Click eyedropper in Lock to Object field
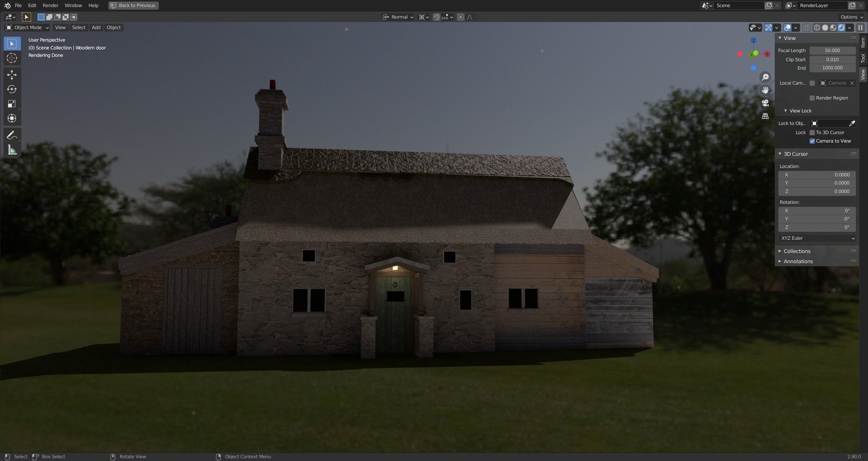The image size is (868, 461). tap(852, 123)
